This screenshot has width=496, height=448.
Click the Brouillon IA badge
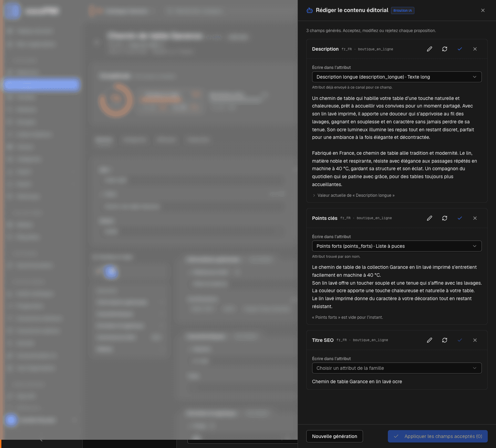403,10
